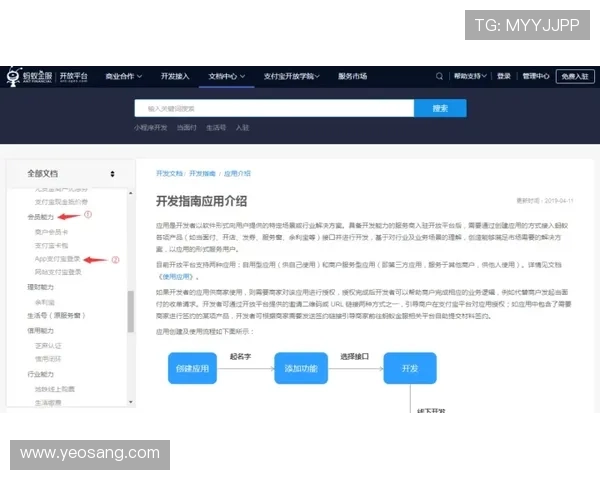Click the 开发 flowchart box
600x480 pixels.
pyautogui.click(x=410, y=368)
